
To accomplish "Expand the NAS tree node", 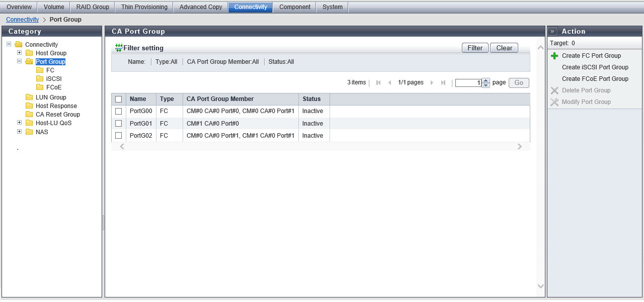I will (x=20, y=132).
